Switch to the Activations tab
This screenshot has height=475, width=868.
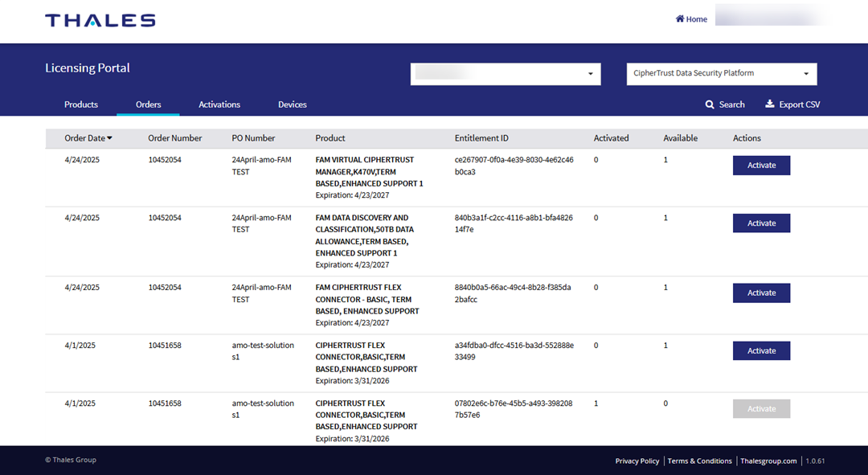(219, 104)
